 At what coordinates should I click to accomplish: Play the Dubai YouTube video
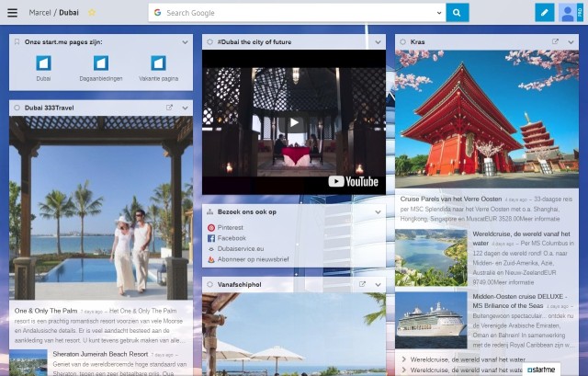294,122
